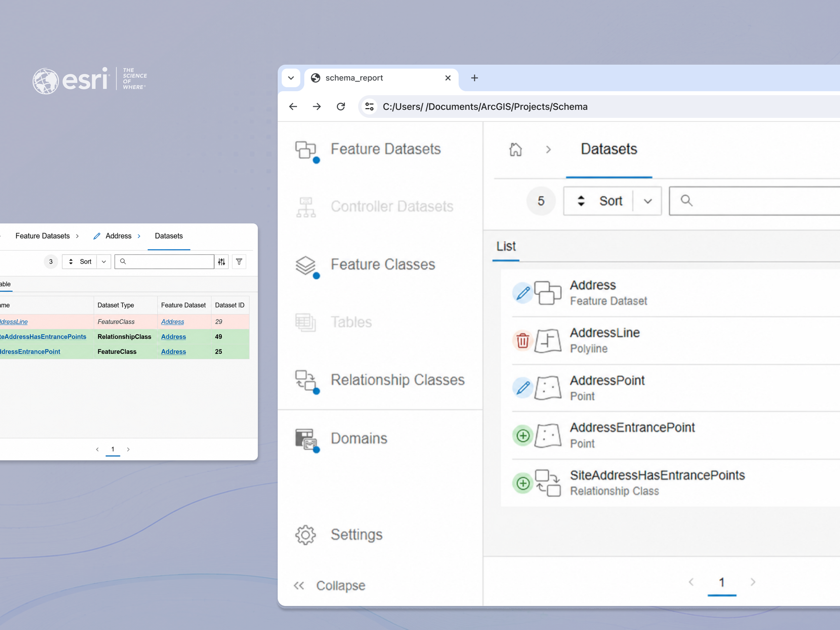Image resolution: width=840 pixels, height=630 pixels.
Task: Go forward in the browser
Action: point(317,107)
